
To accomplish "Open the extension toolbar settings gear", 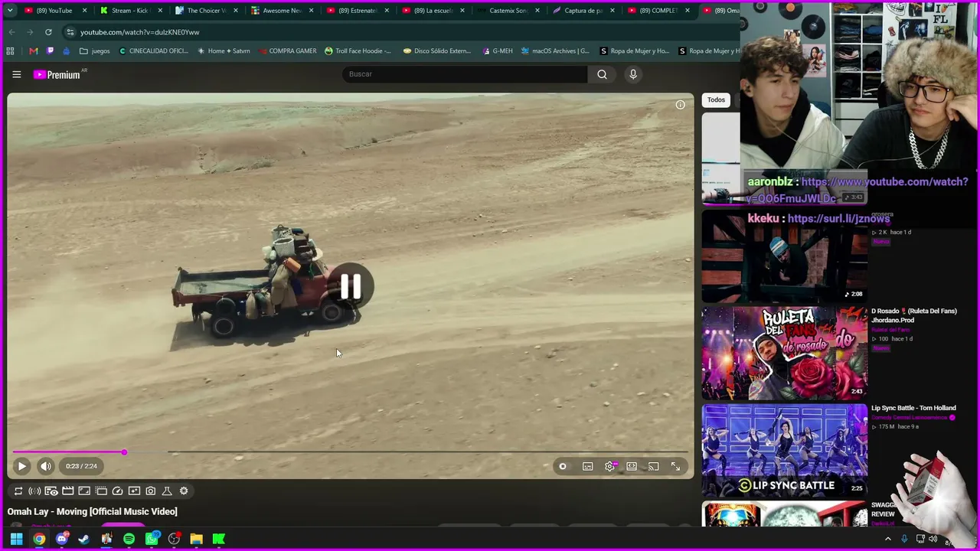I will (184, 491).
